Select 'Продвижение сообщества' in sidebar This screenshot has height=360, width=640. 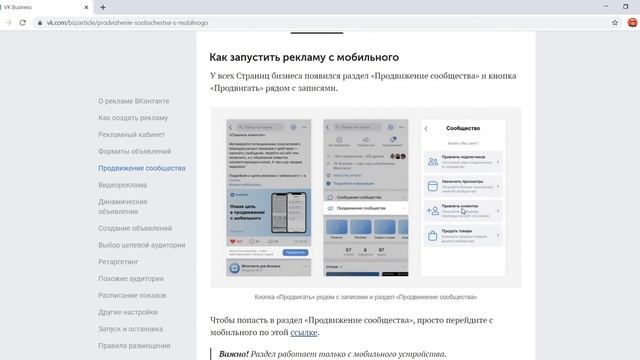point(142,168)
